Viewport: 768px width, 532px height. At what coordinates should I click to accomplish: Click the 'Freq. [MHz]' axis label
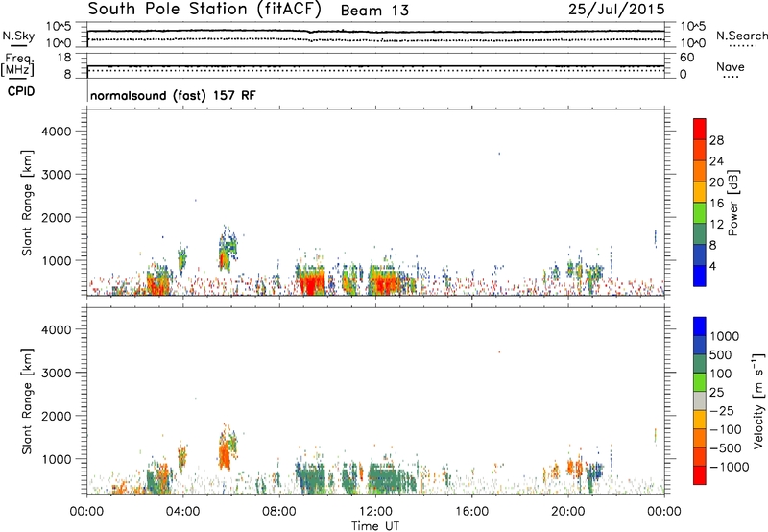point(17,65)
